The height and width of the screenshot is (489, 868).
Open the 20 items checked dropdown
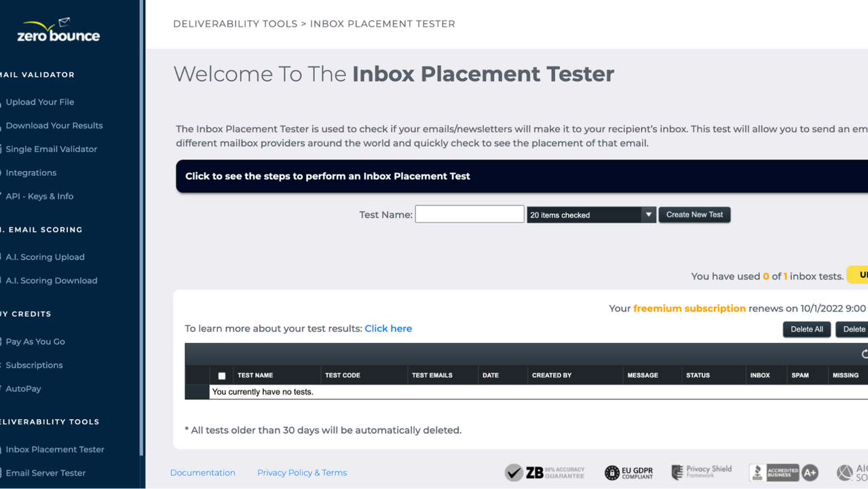point(591,215)
